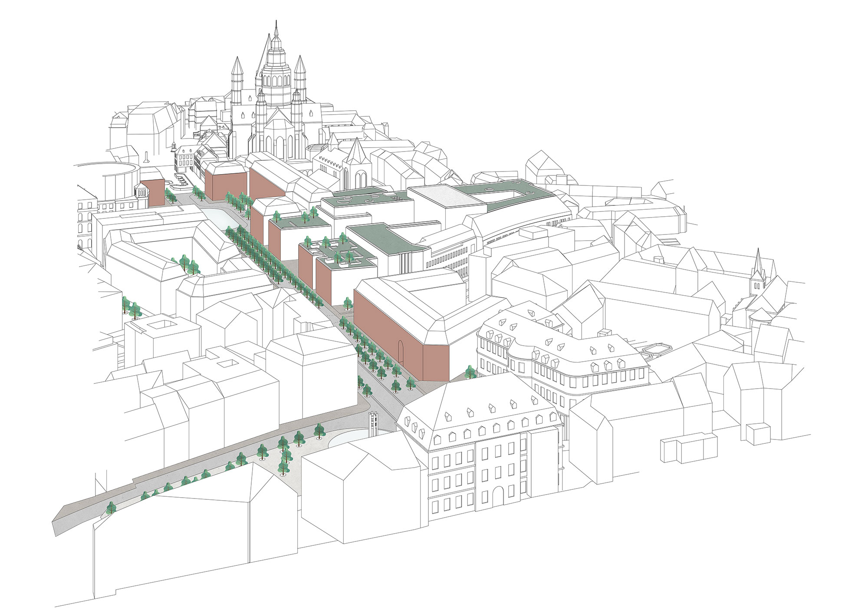Select the column monument in the plaza

(373, 423)
